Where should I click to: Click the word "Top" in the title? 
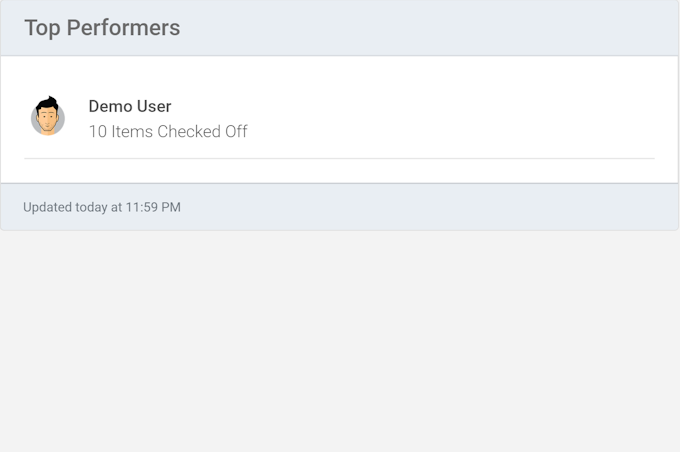pyautogui.click(x=42, y=28)
